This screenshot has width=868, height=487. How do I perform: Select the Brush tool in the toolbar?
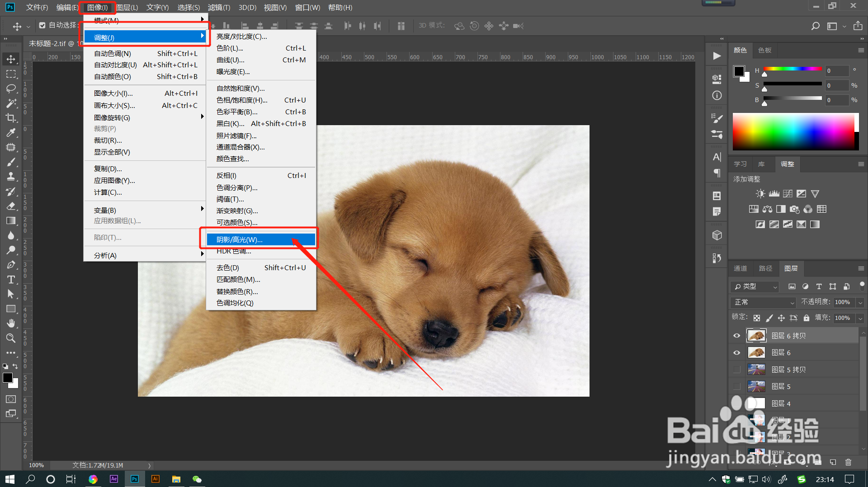pos(11,162)
